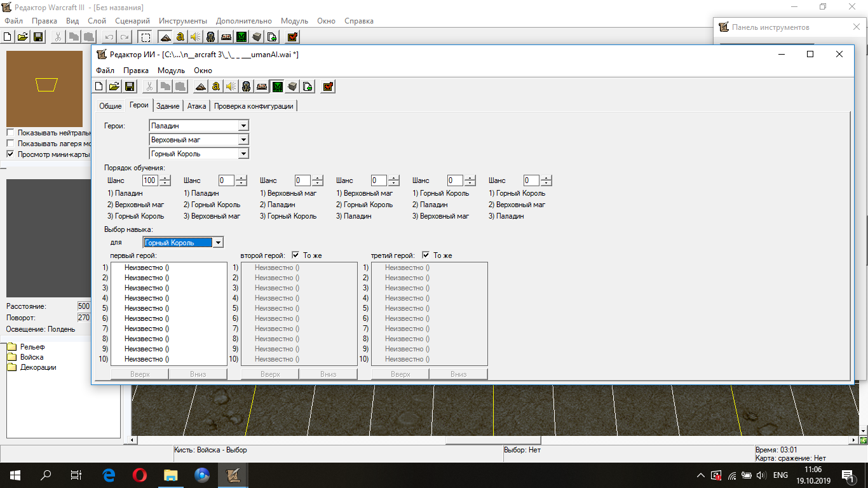
Task: Click Вверх button under первый герой list
Action: pyautogui.click(x=140, y=374)
